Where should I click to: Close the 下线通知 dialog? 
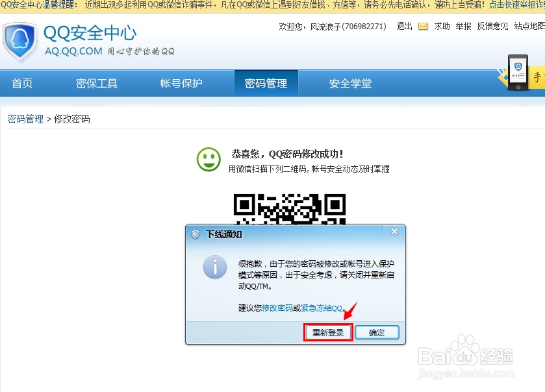394,231
